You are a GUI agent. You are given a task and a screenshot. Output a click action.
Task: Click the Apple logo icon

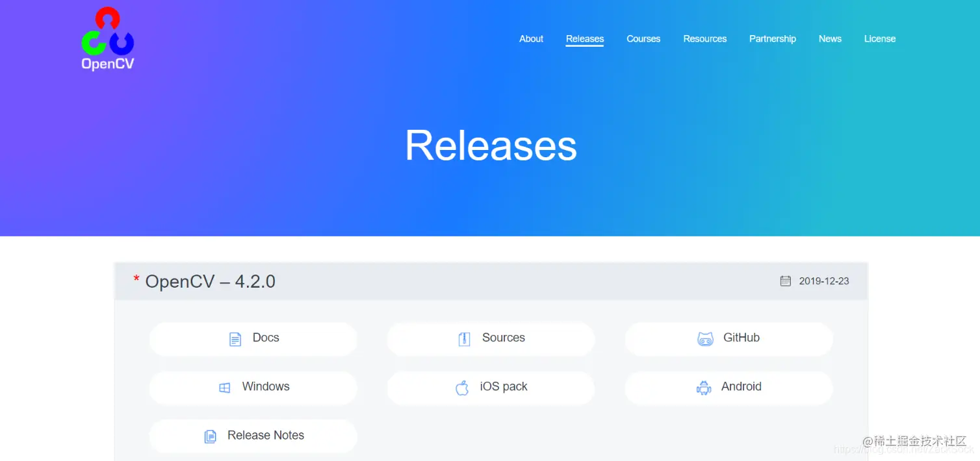pyautogui.click(x=462, y=388)
